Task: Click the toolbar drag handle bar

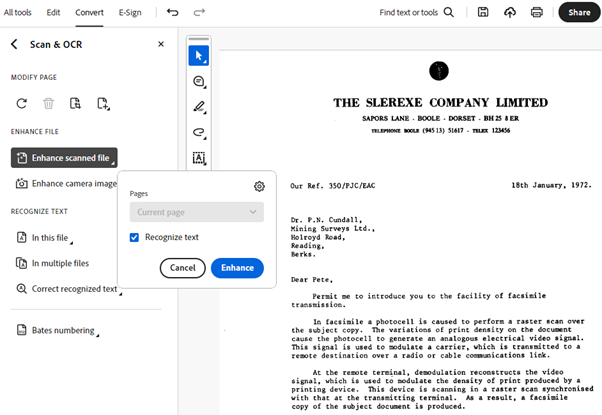Action: coord(199,39)
